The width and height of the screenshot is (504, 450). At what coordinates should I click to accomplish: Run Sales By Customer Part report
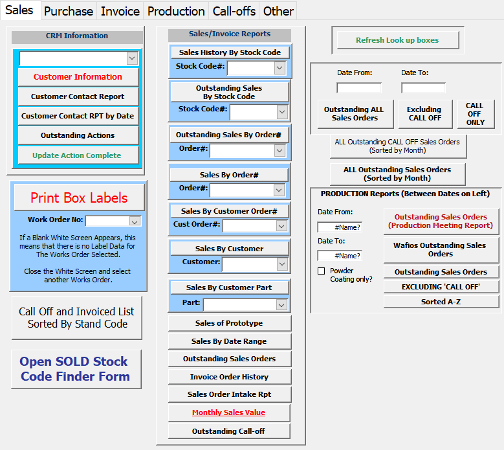pos(229,287)
